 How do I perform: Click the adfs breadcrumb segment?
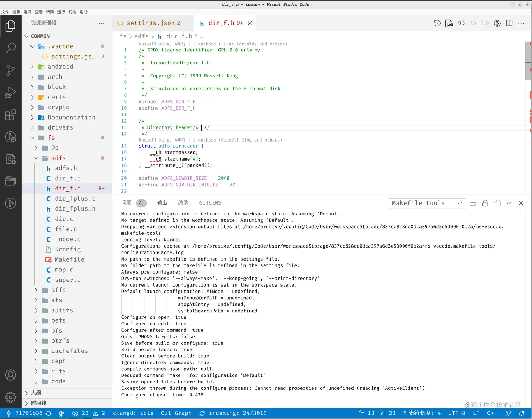click(x=141, y=36)
